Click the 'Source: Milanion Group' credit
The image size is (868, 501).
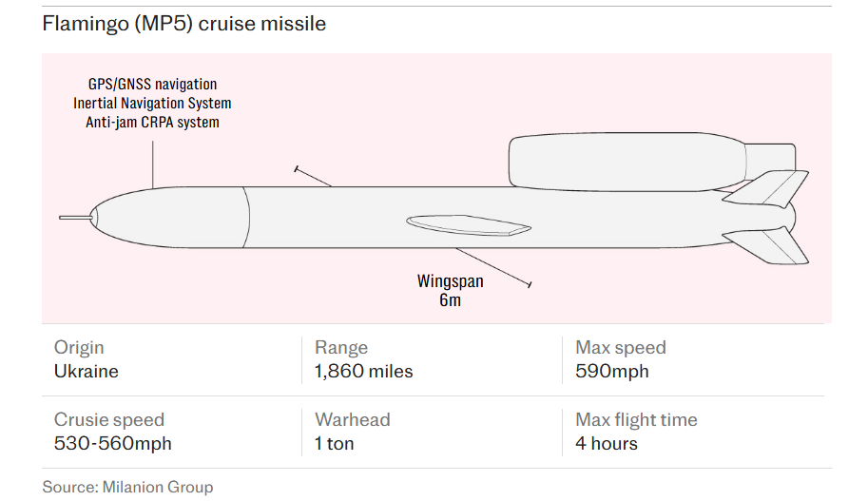(x=127, y=487)
